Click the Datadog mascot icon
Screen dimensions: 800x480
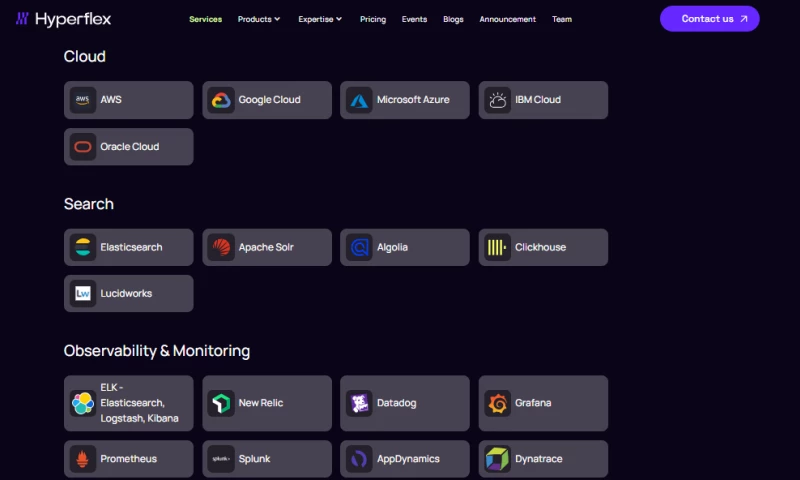pyautogui.click(x=359, y=403)
